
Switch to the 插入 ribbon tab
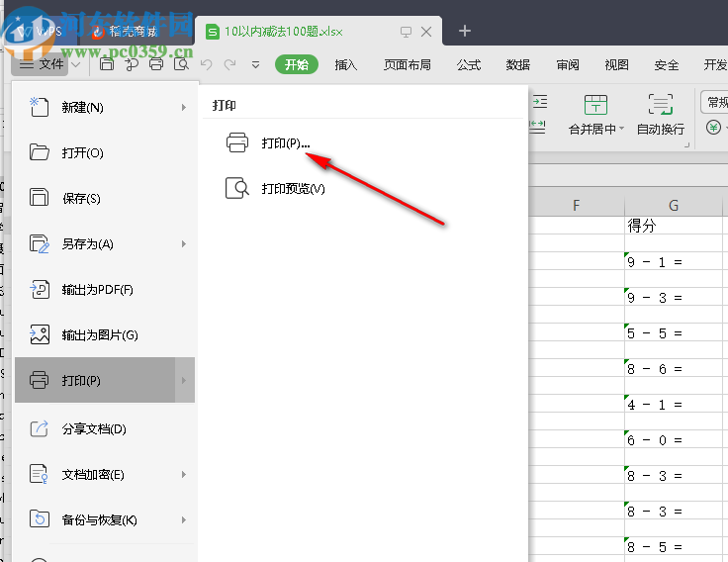point(346,64)
